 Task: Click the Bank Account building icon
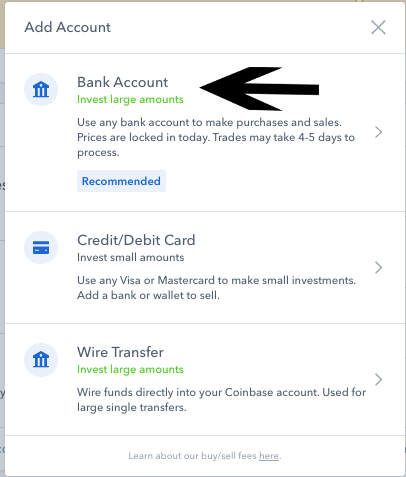41,90
